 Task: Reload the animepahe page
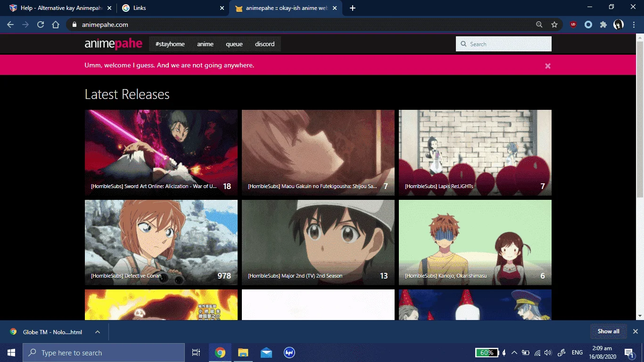coord(41,25)
